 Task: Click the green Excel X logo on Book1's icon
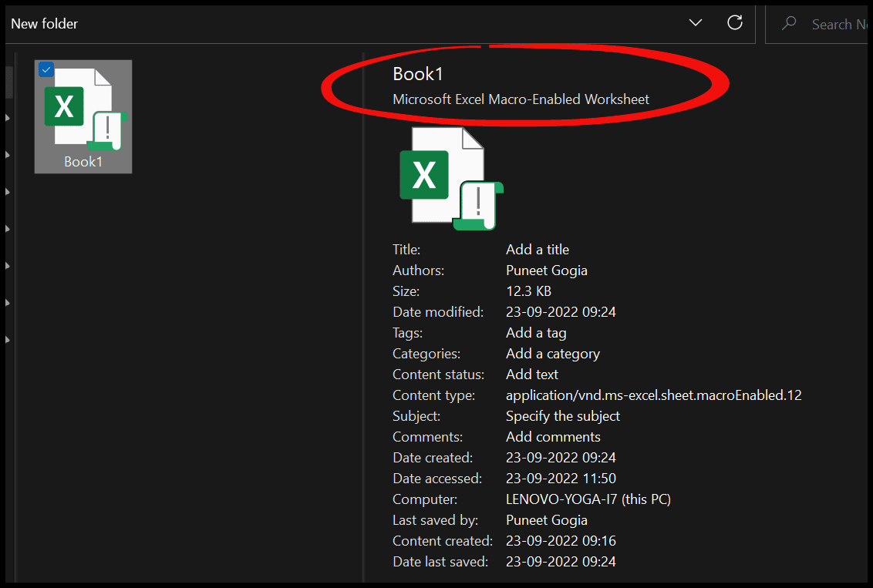point(64,105)
